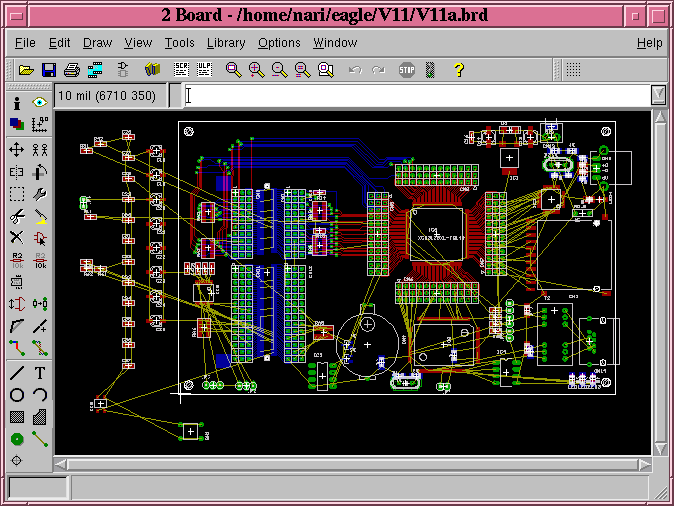
Task: Open the Options menu
Action: (279, 43)
